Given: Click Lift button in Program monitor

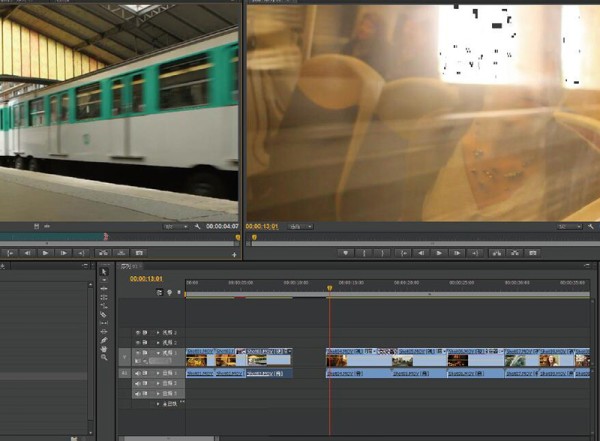Looking at the screenshot, I should (x=497, y=253).
